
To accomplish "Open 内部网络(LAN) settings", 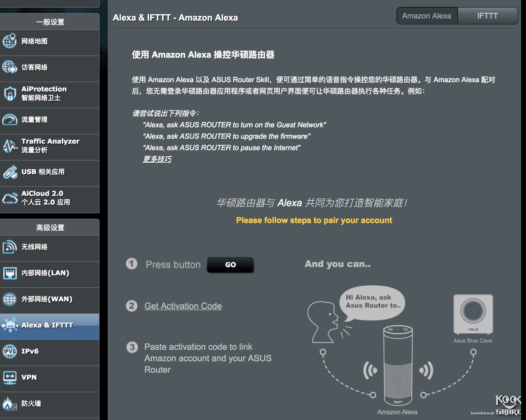I will [49, 274].
